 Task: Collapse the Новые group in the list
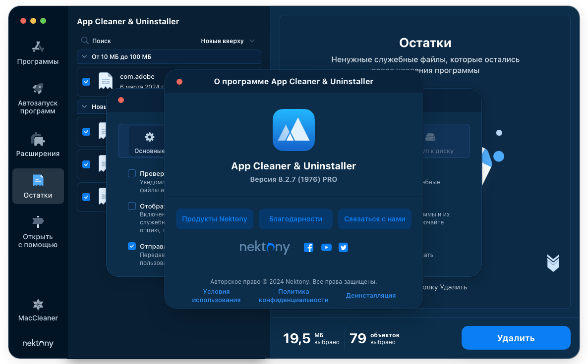tap(84, 106)
